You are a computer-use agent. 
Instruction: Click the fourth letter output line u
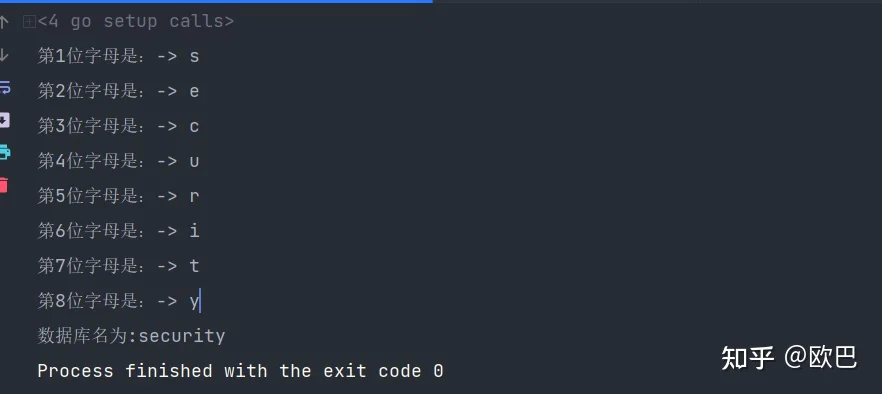pos(118,160)
